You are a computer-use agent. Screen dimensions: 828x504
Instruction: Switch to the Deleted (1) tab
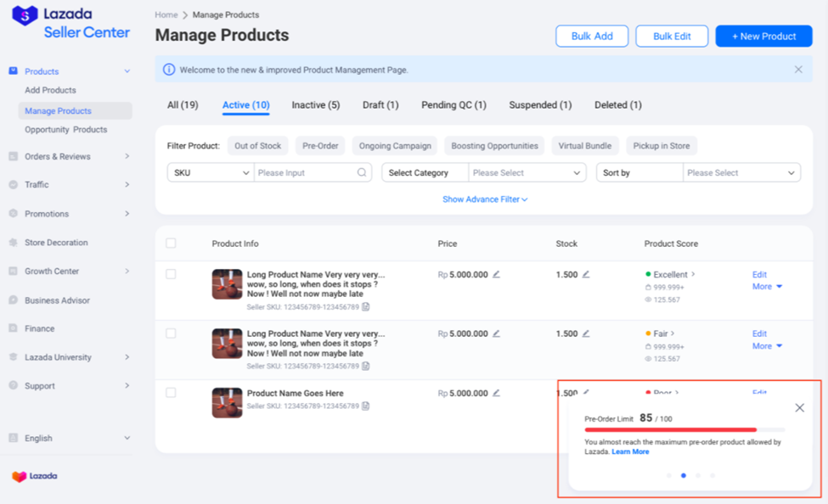(x=618, y=104)
